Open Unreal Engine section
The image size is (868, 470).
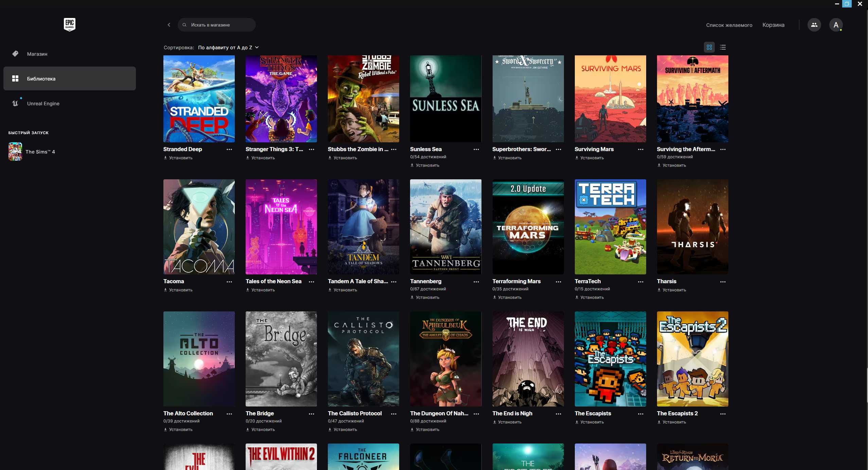(x=70, y=103)
